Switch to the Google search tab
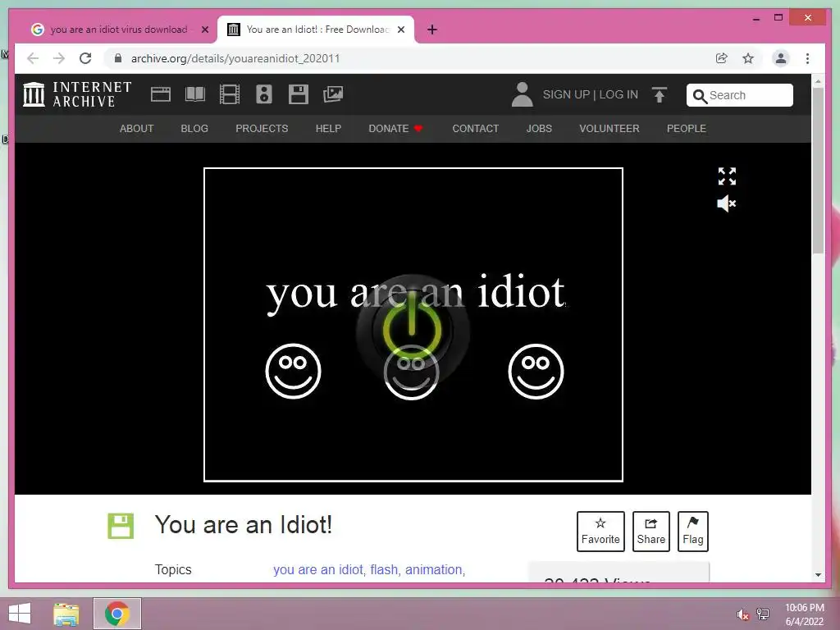 pos(119,30)
